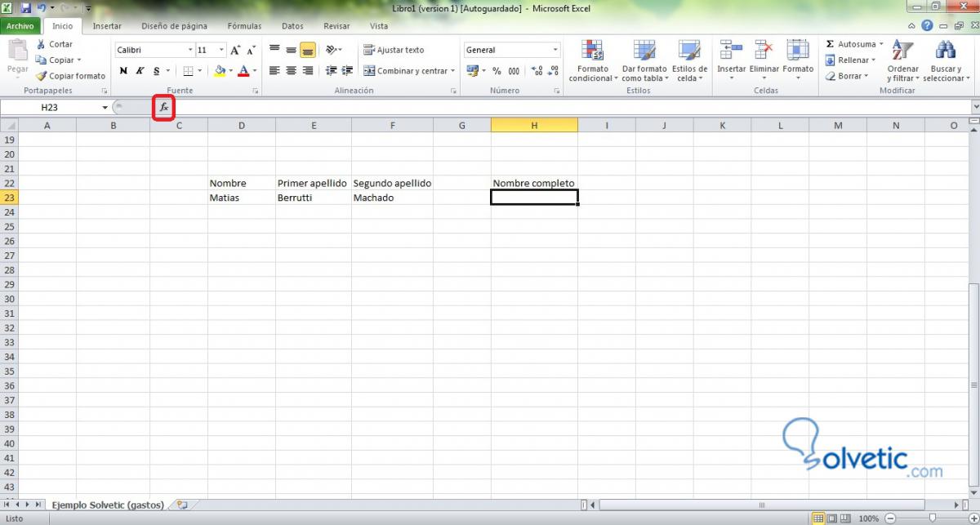Screen dimensions: 980x525
Task: Open Formato condicional
Action: click(x=593, y=61)
